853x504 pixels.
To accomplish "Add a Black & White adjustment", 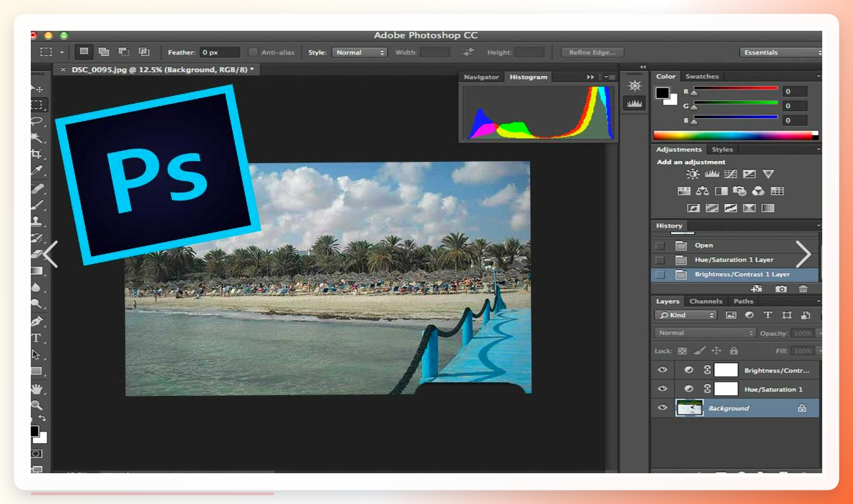I will coord(721,191).
